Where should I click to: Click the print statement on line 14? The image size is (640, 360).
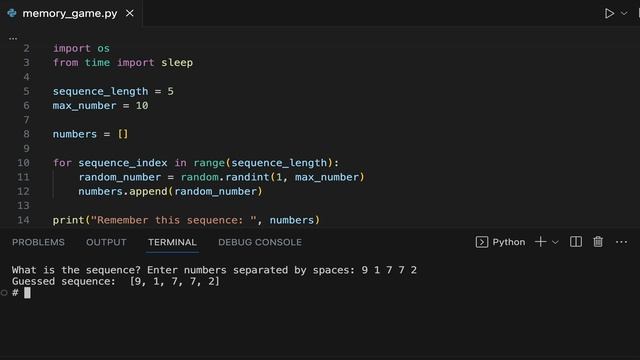point(186,220)
